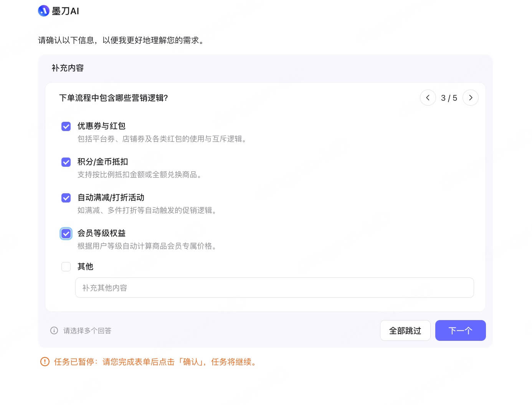Disable the 积分/金币抵扣 option

tap(66, 162)
